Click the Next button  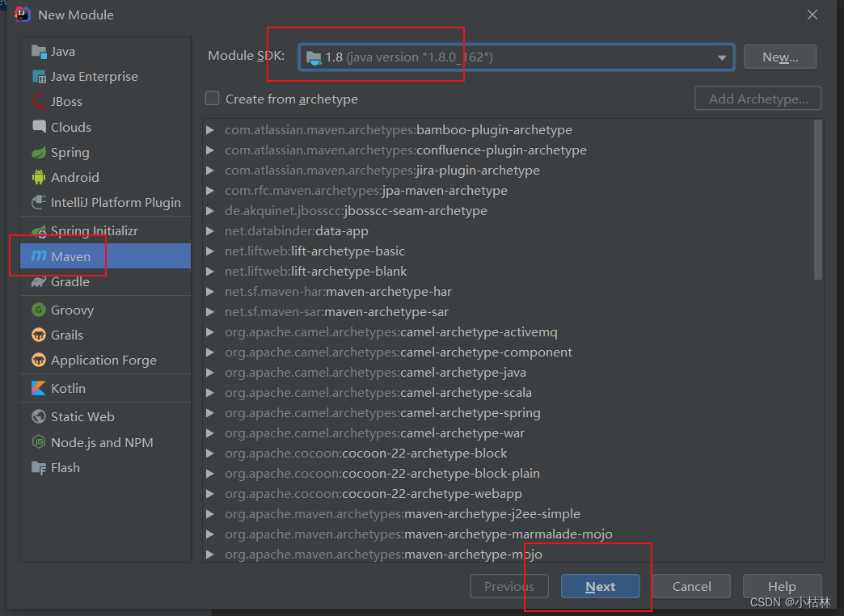tap(600, 586)
